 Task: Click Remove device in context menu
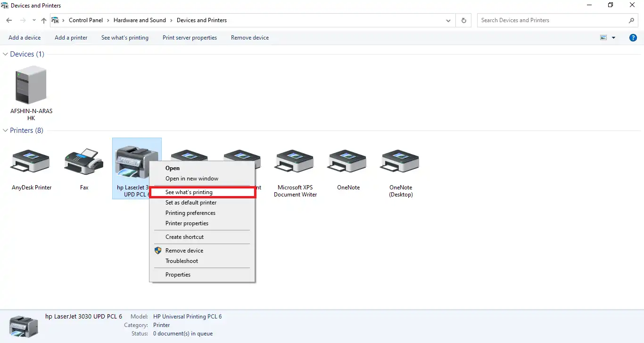[184, 251]
